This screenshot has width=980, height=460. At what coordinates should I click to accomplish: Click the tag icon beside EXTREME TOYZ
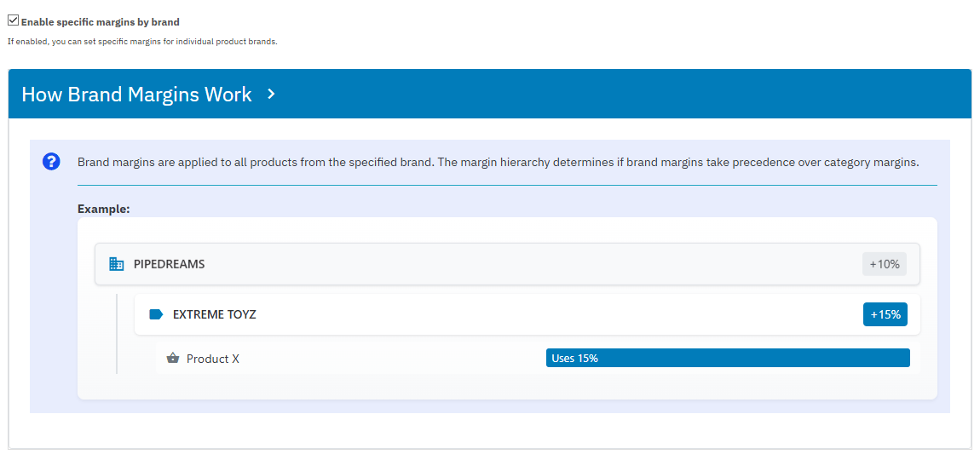tap(156, 314)
